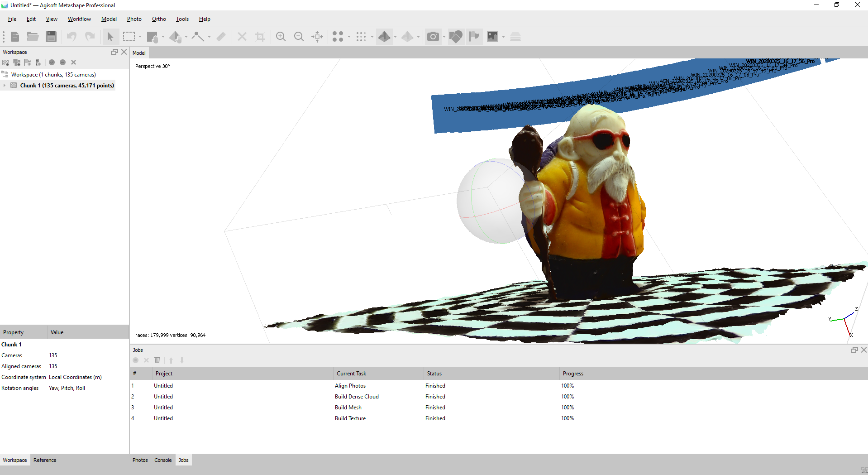Remove selected items in the Workspace toolbar
This screenshot has height=475, width=868.
[x=73, y=62]
